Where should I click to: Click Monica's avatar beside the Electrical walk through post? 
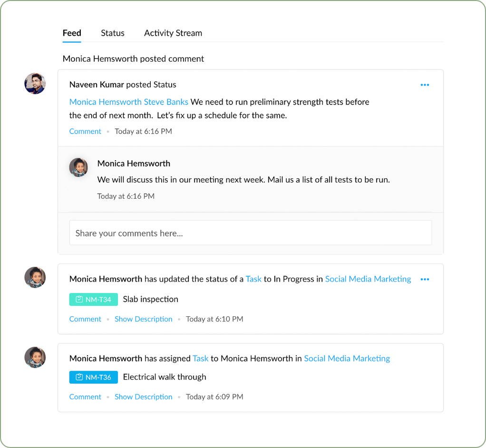click(x=35, y=357)
